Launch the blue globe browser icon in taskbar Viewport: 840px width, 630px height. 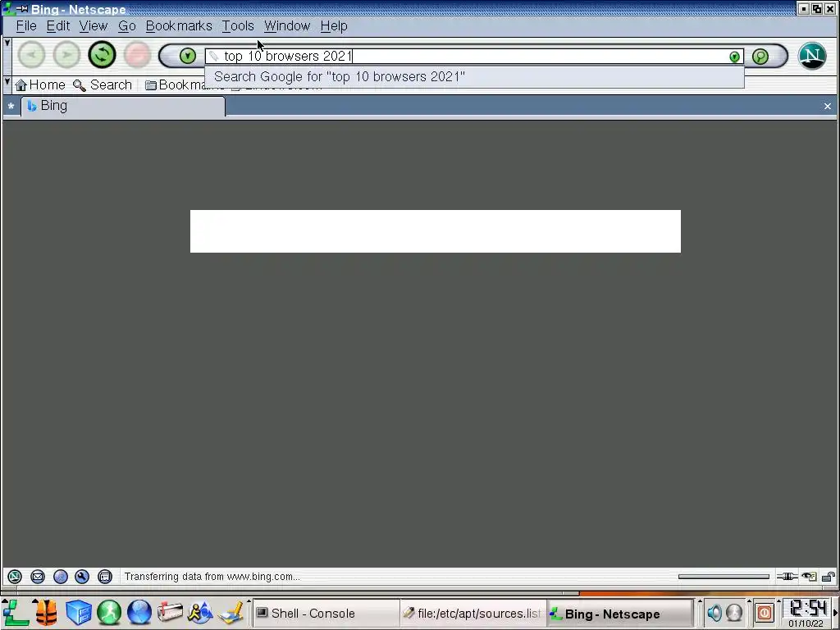click(x=139, y=614)
